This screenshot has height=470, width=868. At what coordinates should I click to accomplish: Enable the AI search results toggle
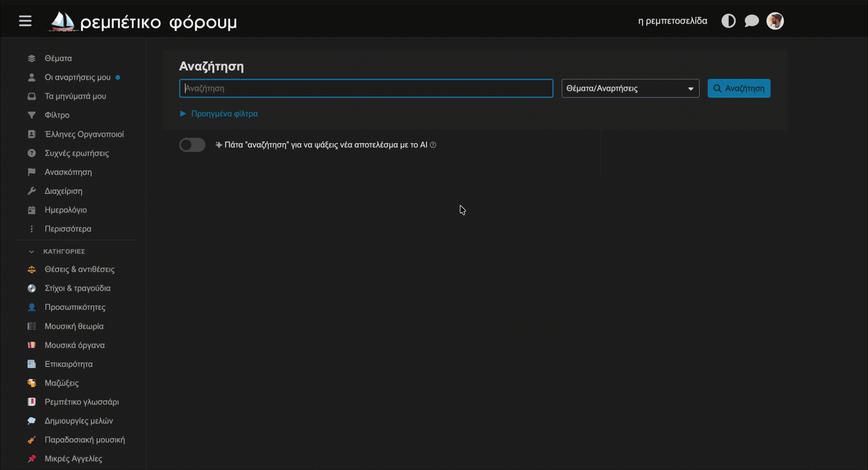pyautogui.click(x=192, y=145)
